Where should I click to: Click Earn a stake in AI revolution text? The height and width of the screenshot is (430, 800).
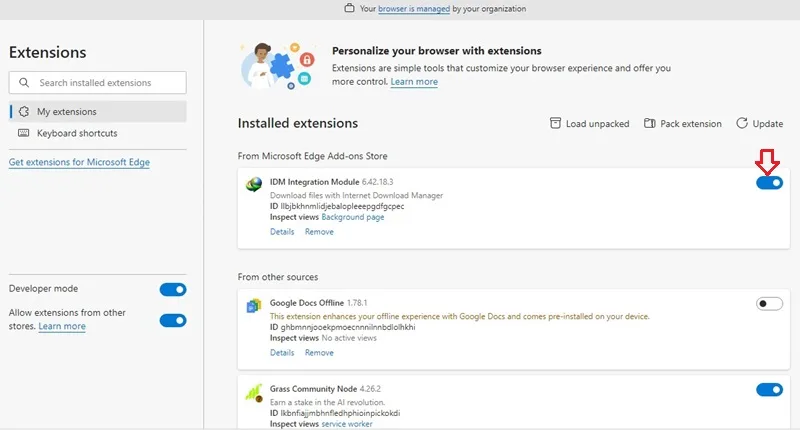328,402
